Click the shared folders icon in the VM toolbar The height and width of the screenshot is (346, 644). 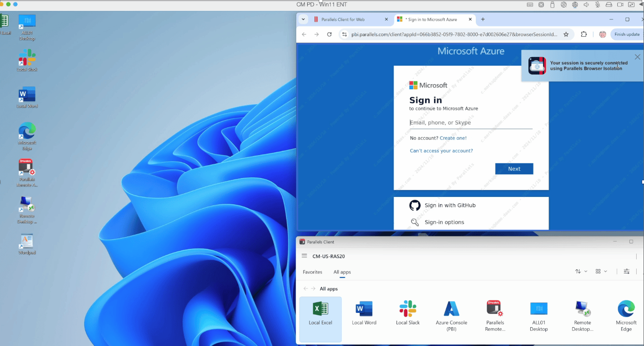[631, 5]
